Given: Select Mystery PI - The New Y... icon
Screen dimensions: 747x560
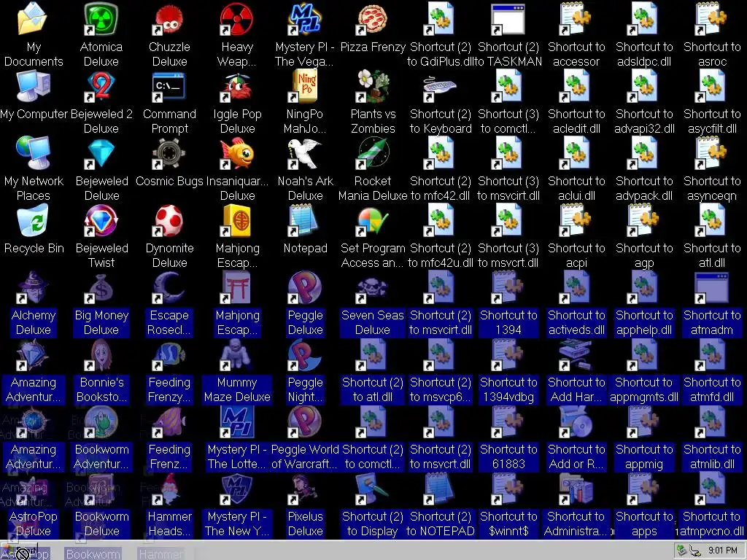Looking at the screenshot, I should click(x=237, y=489).
